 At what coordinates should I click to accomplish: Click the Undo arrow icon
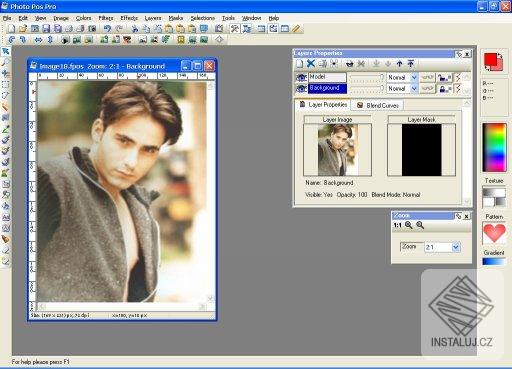(x=107, y=29)
